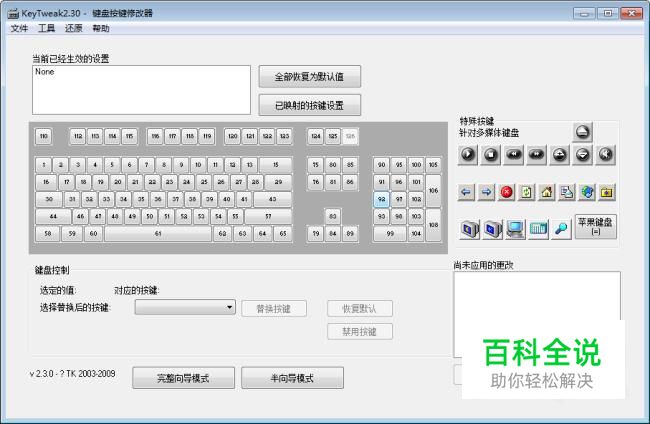The width and height of the screenshot is (650, 424).
Task: Select the Mail envelope special button
Action: [x=567, y=192]
